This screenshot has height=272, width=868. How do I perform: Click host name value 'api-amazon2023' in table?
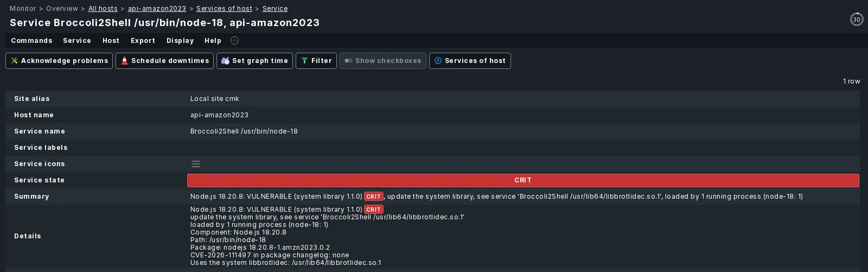coord(219,115)
